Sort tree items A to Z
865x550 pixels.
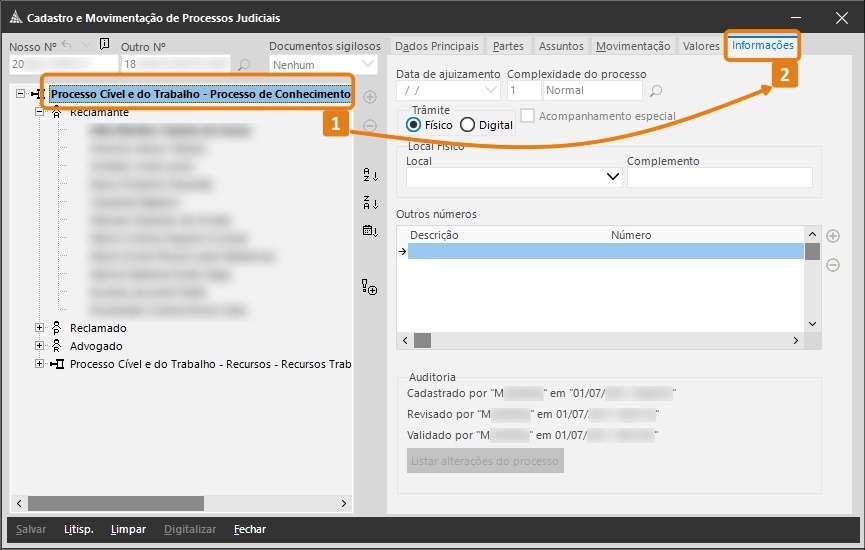point(370,176)
